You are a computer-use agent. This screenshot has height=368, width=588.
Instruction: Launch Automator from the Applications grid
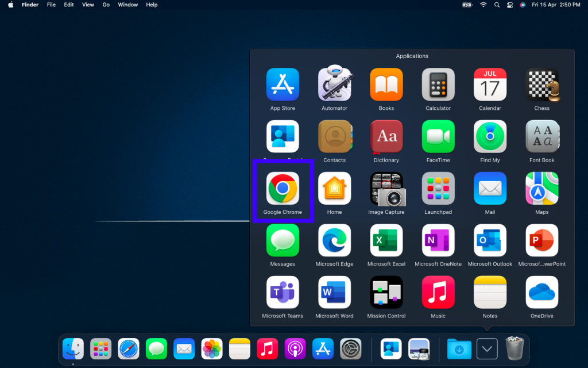pyautogui.click(x=334, y=83)
